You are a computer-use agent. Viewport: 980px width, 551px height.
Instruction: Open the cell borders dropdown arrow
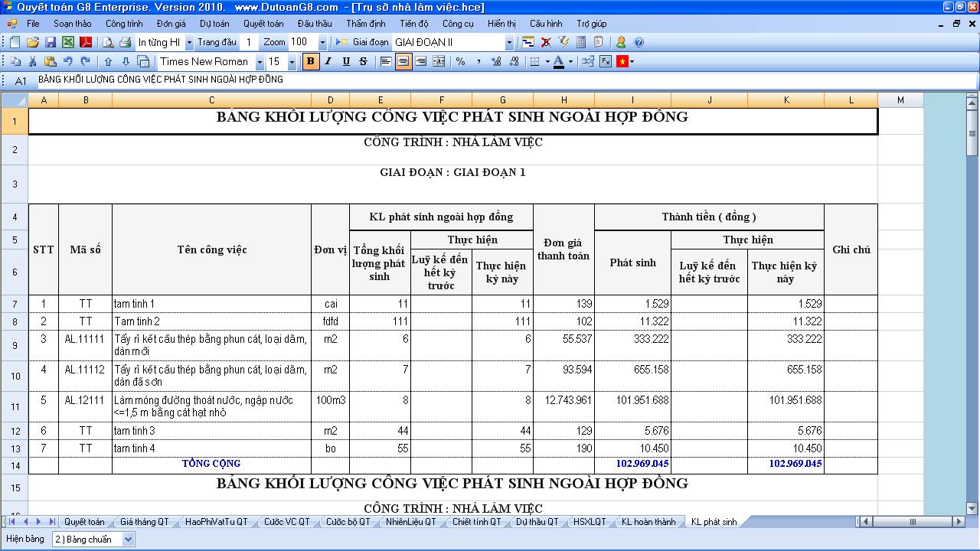[x=547, y=62]
